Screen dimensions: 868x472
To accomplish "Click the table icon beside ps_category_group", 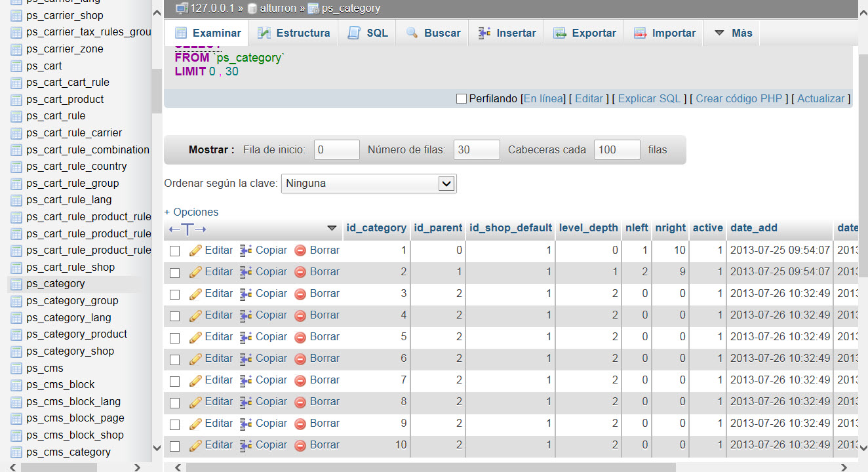I will coord(16,301).
